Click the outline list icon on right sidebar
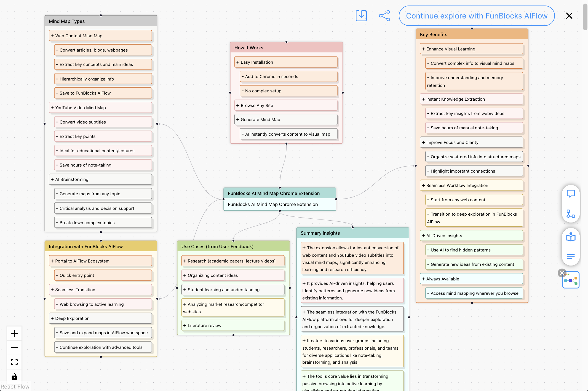 point(571,257)
